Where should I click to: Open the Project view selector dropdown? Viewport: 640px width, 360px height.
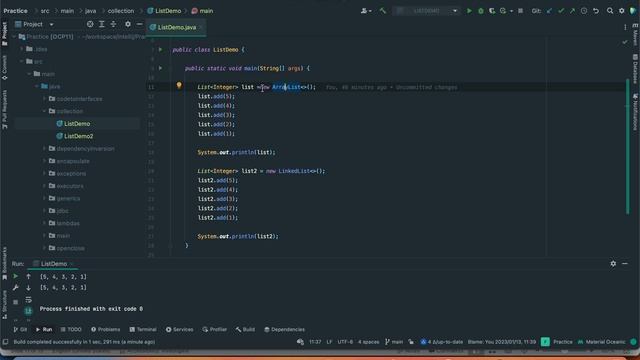coord(34,24)
